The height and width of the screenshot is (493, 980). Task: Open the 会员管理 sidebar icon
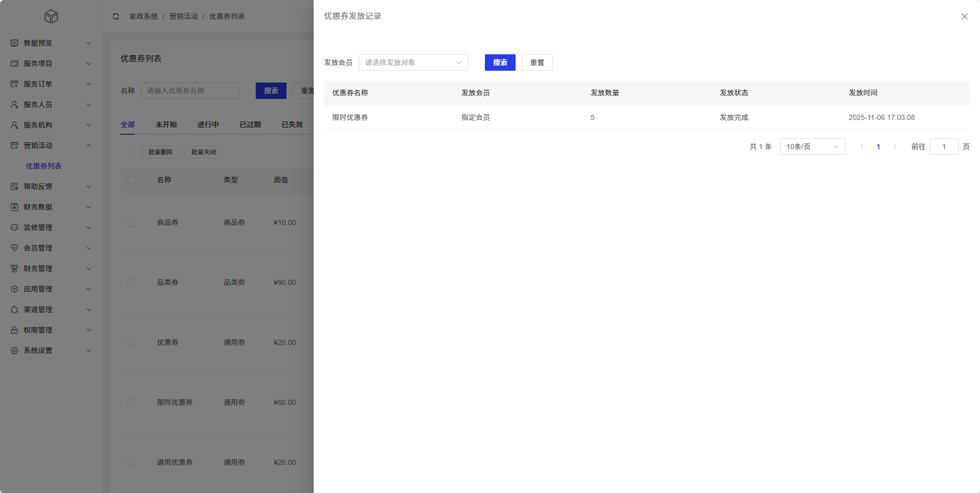point(14,248)
